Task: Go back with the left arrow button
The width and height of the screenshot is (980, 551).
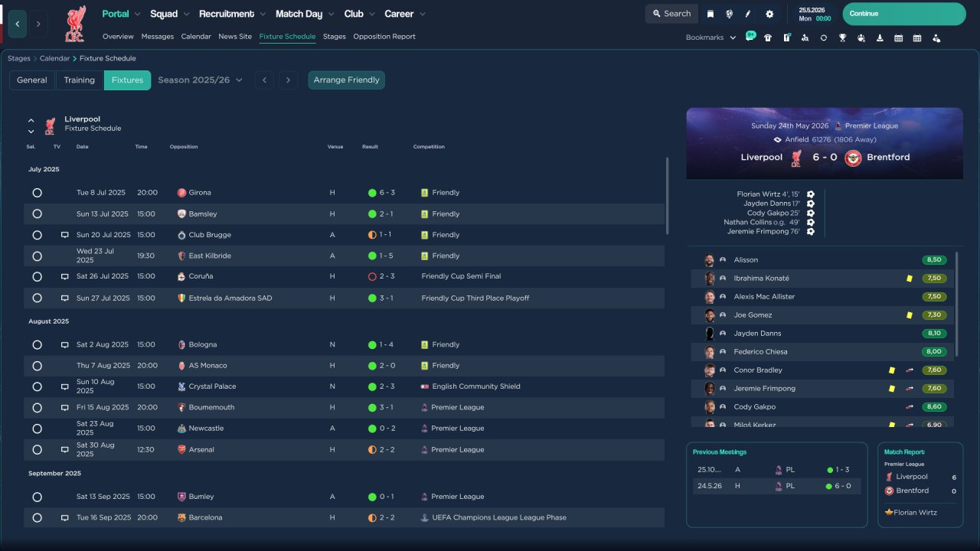Action: (18, 24)
